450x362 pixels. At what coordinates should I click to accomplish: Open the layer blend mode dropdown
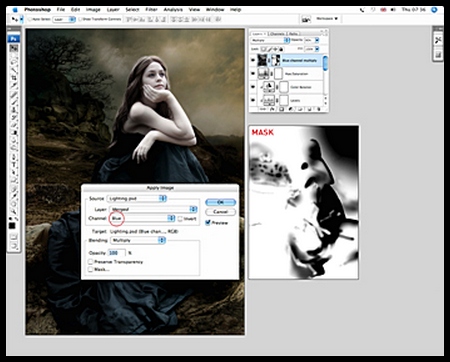tap(270, 40)
